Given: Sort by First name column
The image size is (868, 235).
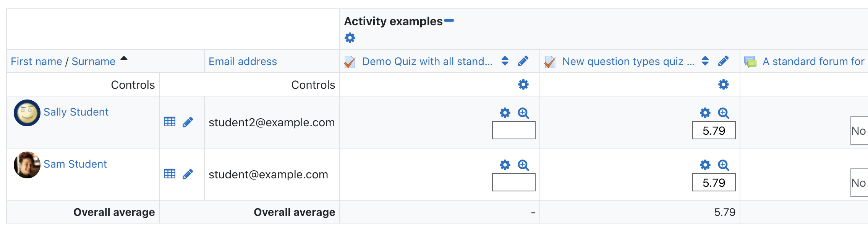Looking at the screenshot, I should [36, 61].
